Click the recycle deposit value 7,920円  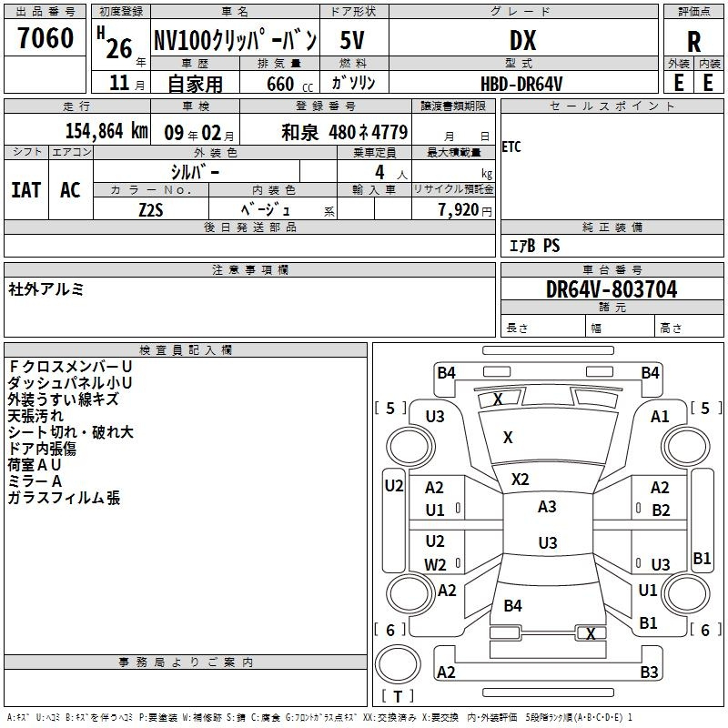click(465, 210)
